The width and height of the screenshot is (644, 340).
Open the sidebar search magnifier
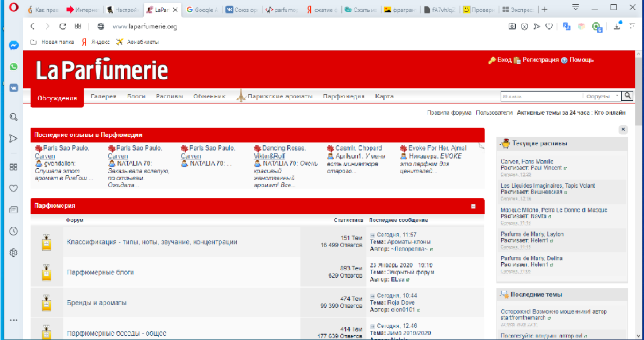[x=13, y=117]
